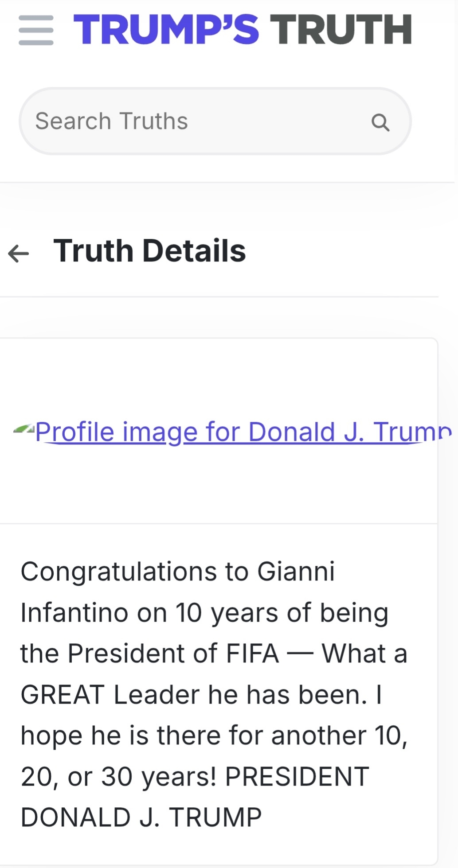The width and height of the screenshot is (458, 868).
Task: Click the word GREAT in the post
Action: point(63,695)
